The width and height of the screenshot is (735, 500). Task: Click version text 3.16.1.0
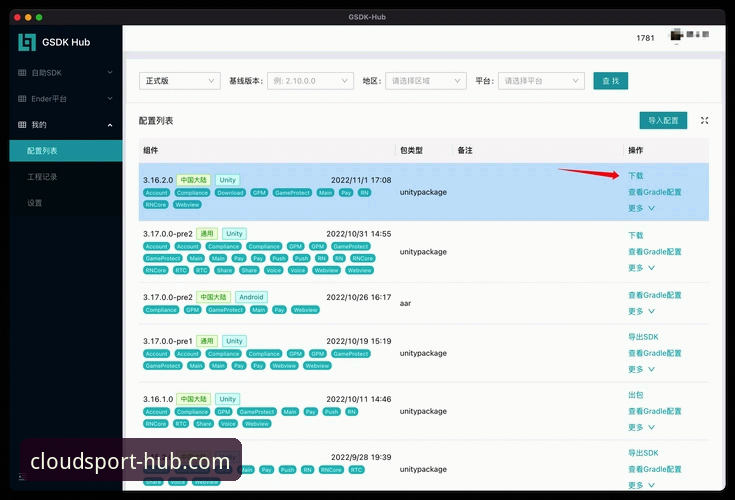click(x=158, y=399)
